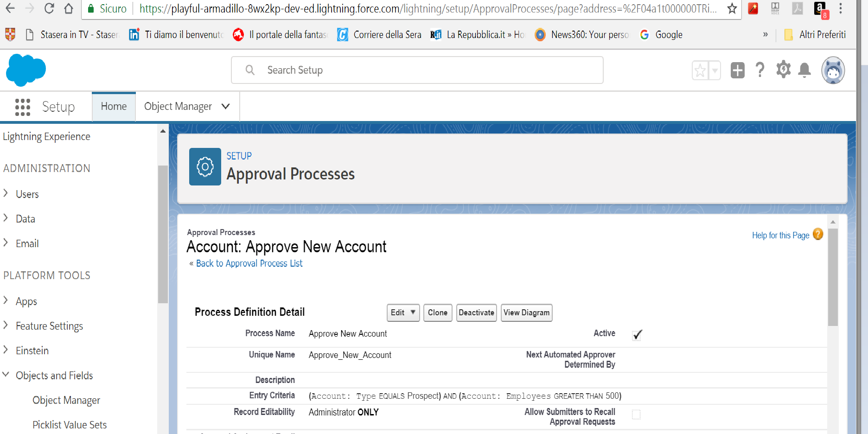
Task: Click the content panel scrollbar thumb
Action: pos(833,277)
